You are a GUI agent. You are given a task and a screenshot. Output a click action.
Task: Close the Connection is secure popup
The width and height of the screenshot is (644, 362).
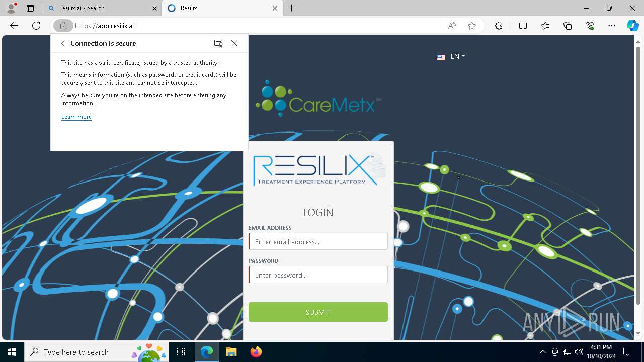point(234,43)
